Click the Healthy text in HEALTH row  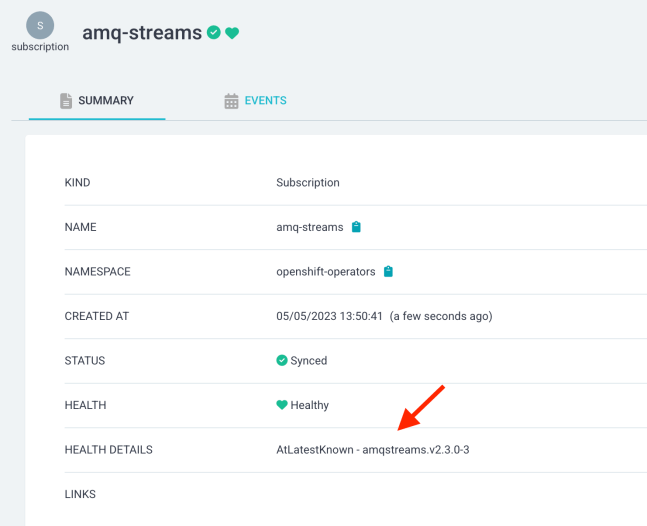point(310,405)
